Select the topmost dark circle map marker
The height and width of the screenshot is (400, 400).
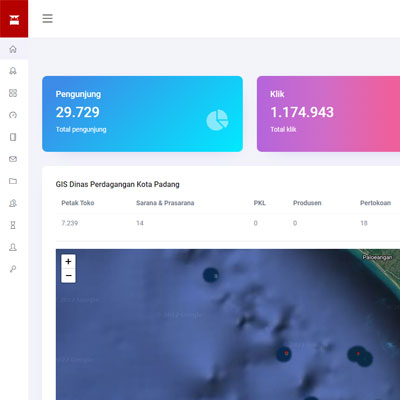pos(211,275)
